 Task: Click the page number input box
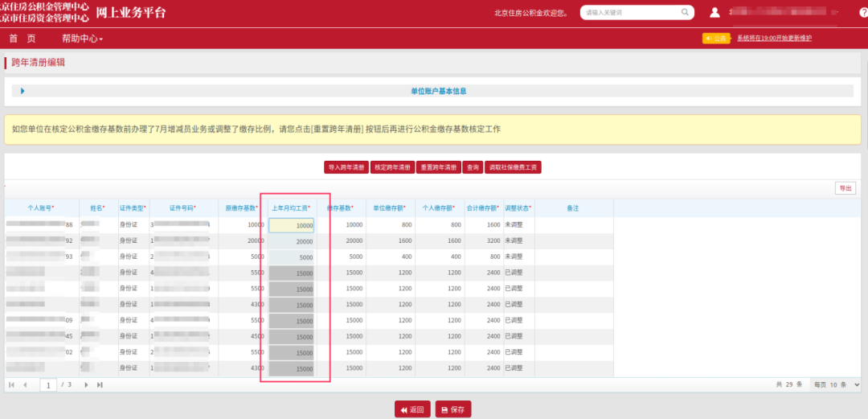point(49,384)
